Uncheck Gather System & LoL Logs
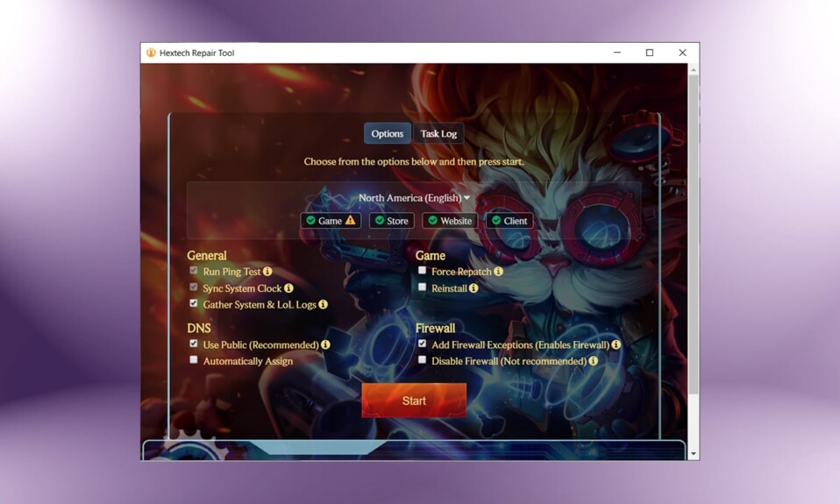The image size is (840, 504). click(194, 303)
